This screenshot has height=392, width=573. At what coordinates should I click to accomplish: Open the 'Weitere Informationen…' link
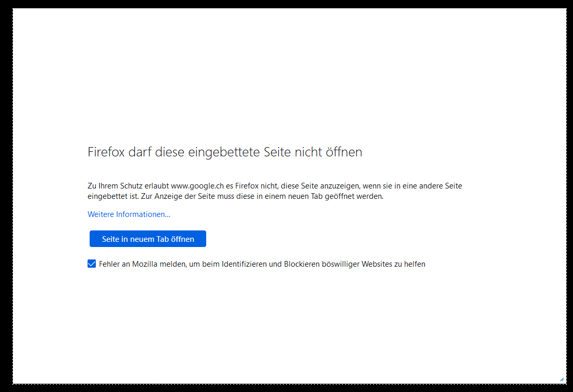pyautogui.click(x=129, y=214)
